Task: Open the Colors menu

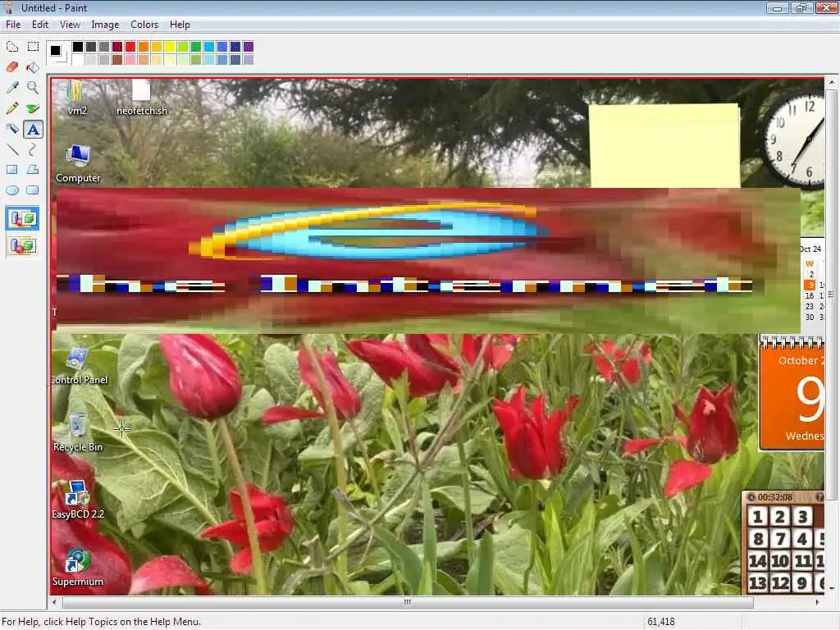Action: (144, 25)
